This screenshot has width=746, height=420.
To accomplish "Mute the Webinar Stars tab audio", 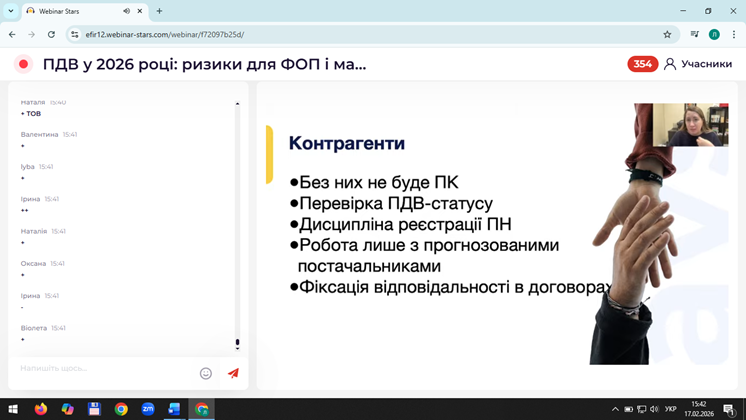I will [127, 11].
